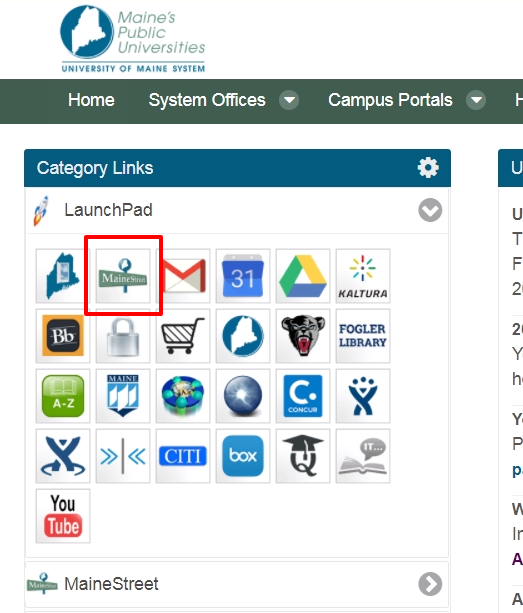Open Blackboard (Bb) icon

click(x=63, y=336)
